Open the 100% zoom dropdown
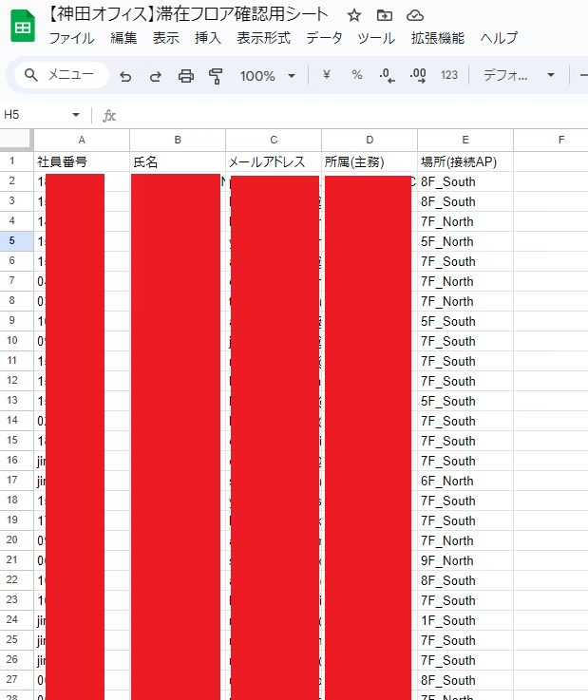This screenshot has width=588, height=700. pyautogui.click(x=268, y=76)
